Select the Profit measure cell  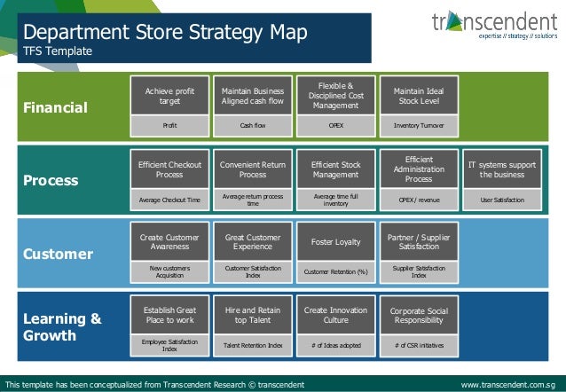tap(169, 126)
